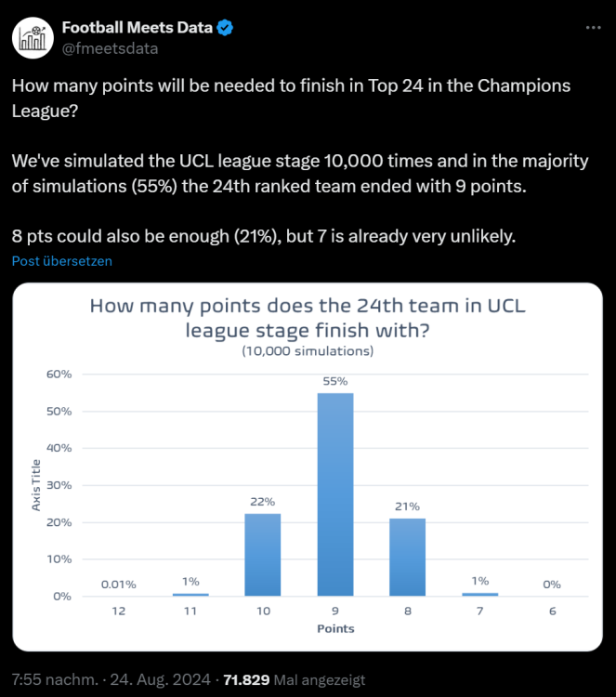Click the Football Meets Data profile avatar
Image resolution: width=616 pixels, height=697 pixels.
click(33, 37)
